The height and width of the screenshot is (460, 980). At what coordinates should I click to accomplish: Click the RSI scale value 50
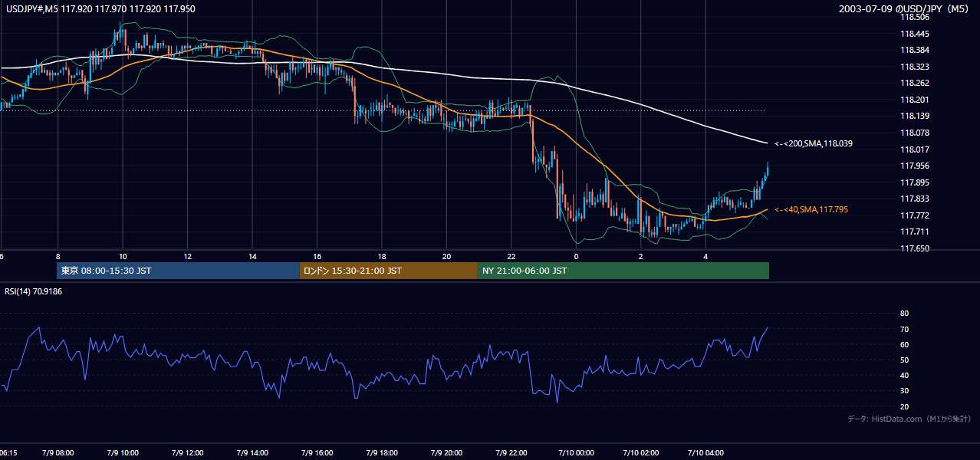pyautogui.click(x=904, y=360)
